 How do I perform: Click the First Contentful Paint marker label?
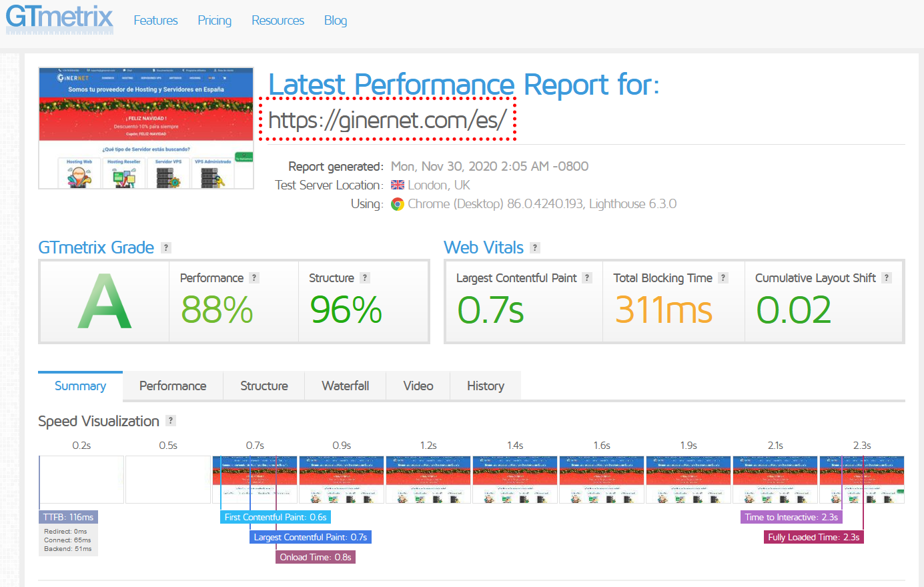[x=276, y=517]
